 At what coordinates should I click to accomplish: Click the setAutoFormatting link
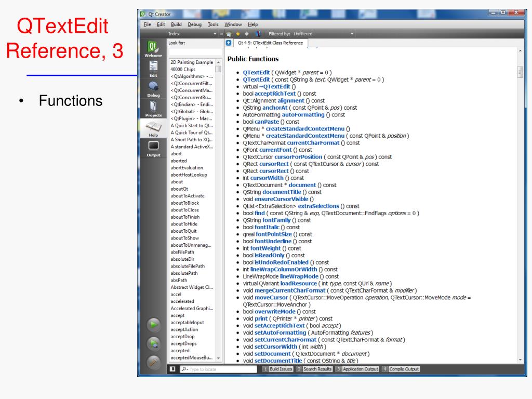pos(280,332)
